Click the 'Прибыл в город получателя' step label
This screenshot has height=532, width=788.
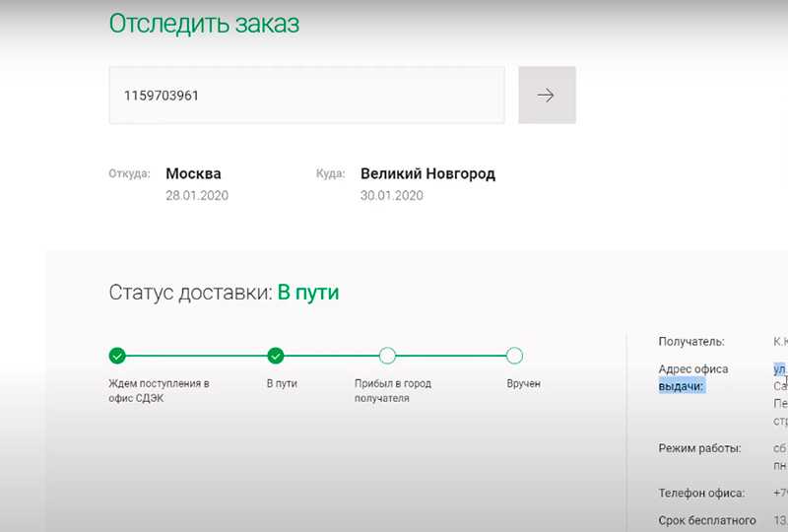coord(393,391)
